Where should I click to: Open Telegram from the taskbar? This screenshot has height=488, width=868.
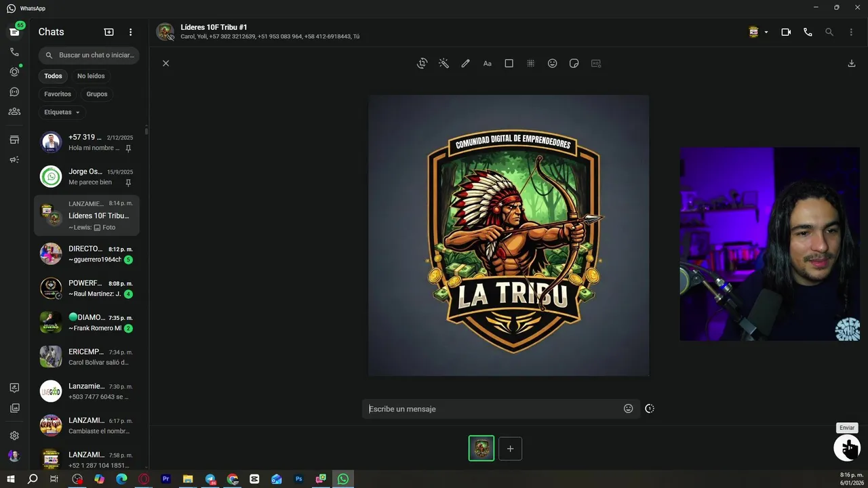coord(210,479)
